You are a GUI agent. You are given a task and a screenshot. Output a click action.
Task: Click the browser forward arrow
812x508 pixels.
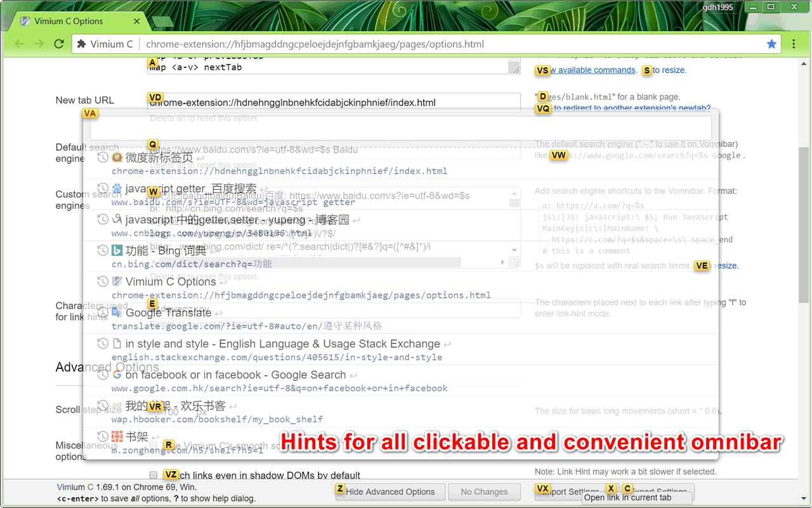[x=39, y=44]
